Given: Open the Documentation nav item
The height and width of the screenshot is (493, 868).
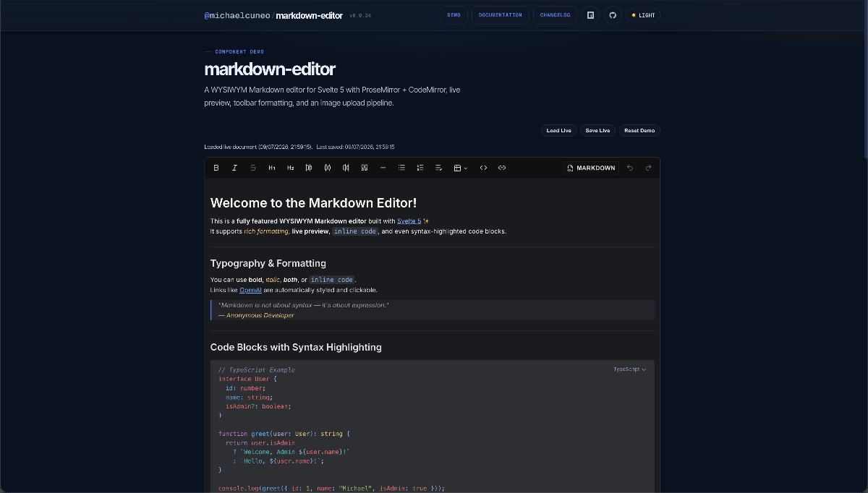Looking at the screenshot, I should tap(501, 15).
